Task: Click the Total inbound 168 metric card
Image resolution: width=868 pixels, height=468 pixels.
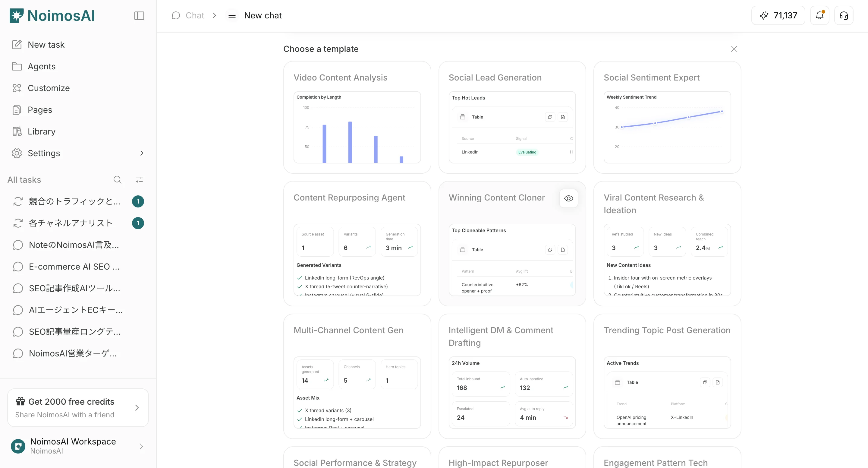Action: coord(480,384)
